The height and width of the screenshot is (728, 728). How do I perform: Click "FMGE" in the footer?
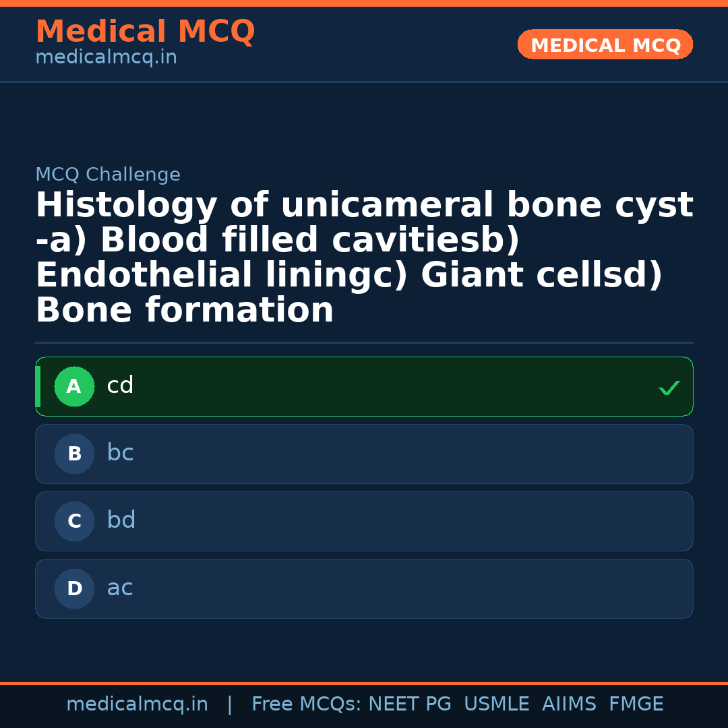coord(636,704)
